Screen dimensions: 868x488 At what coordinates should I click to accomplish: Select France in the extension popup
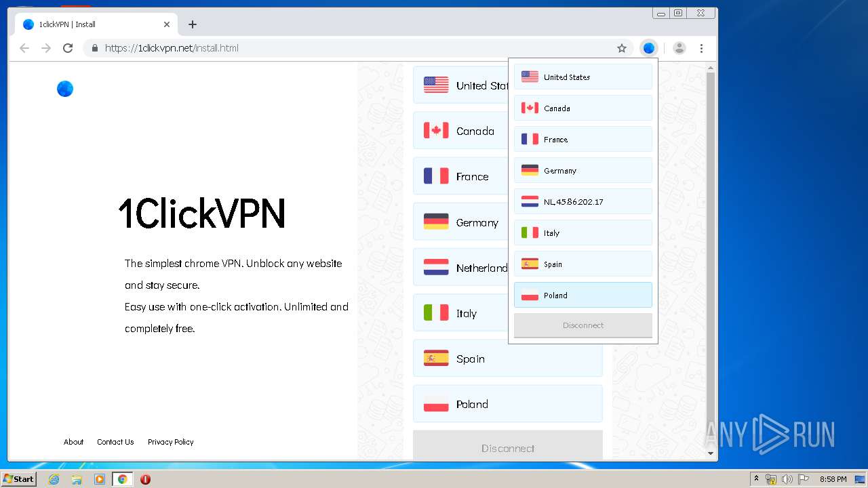point(583,139)
